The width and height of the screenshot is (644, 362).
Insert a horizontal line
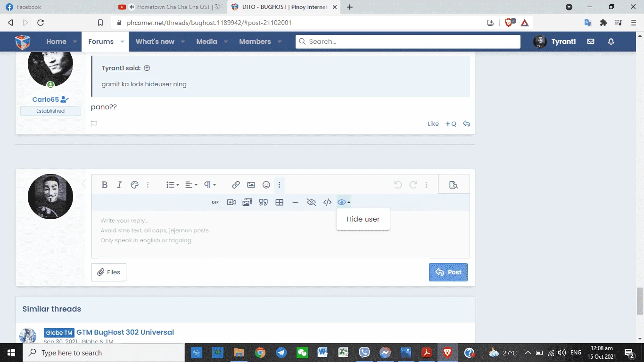(296, 202)
